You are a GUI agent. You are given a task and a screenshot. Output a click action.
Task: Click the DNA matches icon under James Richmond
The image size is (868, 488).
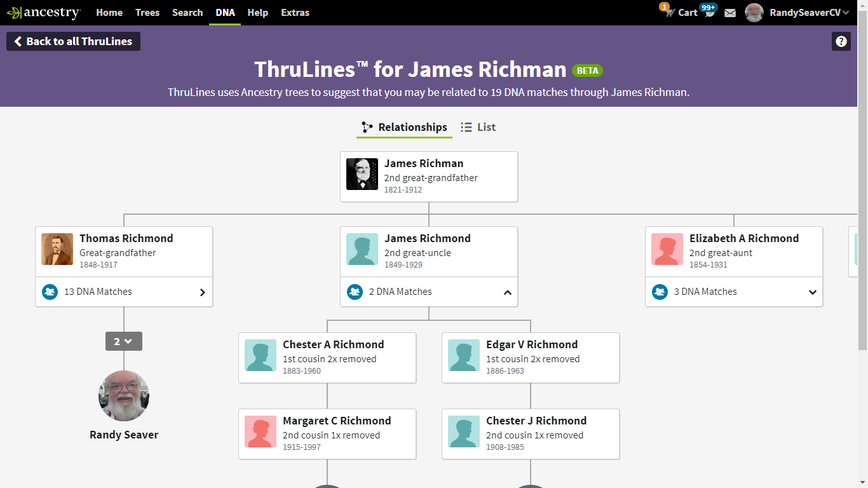click(355, 292)
